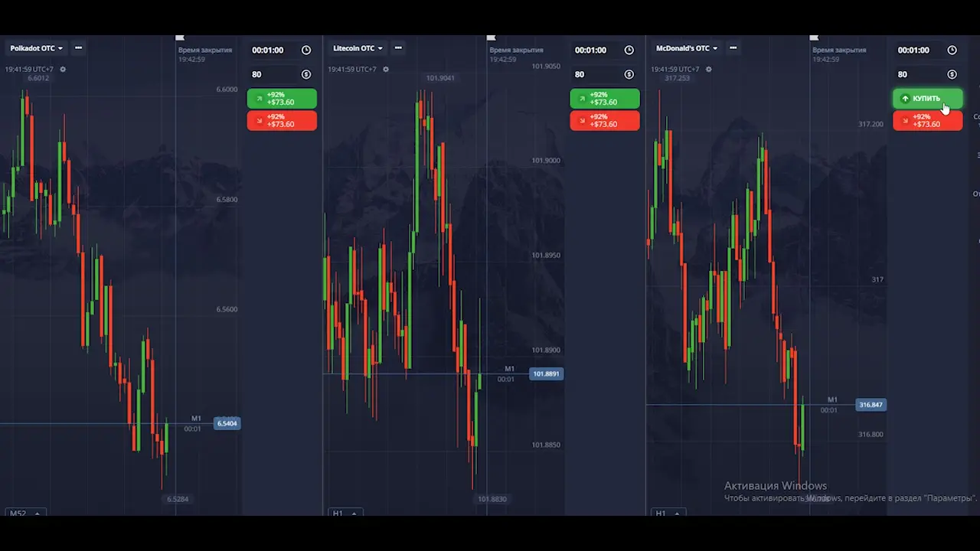Screen dimensions: 980x551
Task: Open timezone settings gear on Litecoin chart
Action: point(386,69)
